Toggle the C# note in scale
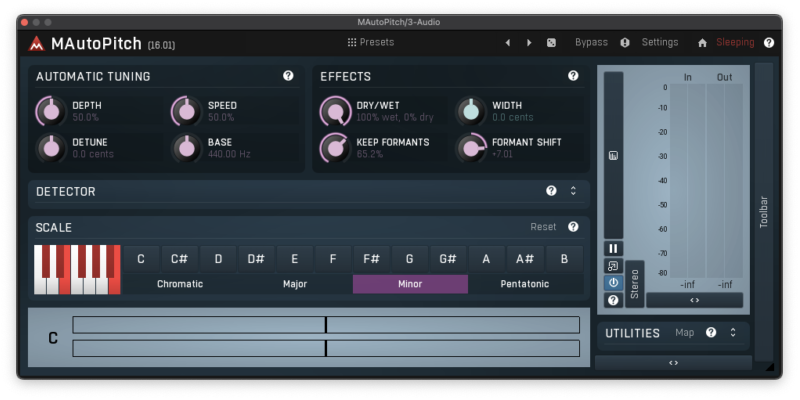This screenshot has height=400, width=800. point(179,259)
